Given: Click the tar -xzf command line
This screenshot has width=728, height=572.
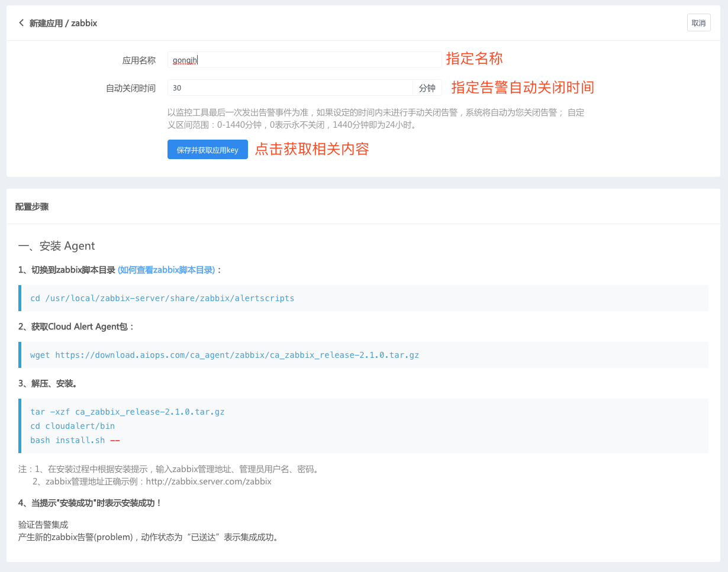Looking at the screenshot, I should 127,412.
